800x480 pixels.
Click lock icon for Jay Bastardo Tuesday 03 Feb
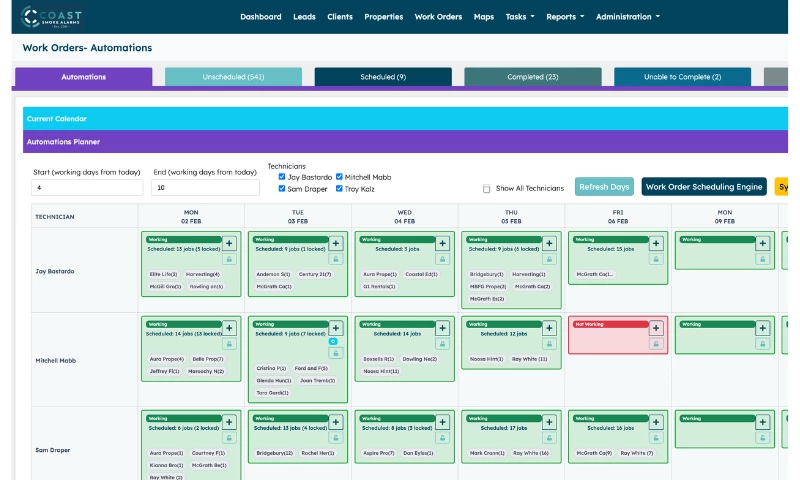[335, 259]
